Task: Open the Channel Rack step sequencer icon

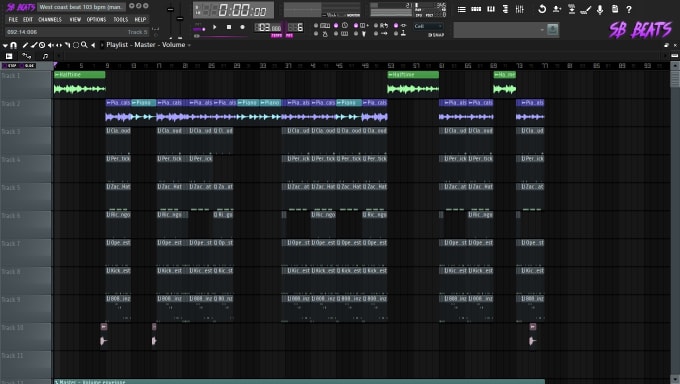Action: pos(476,9)
